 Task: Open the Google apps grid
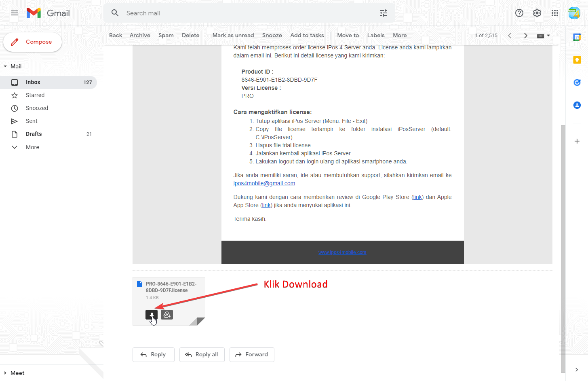point(555,13)
